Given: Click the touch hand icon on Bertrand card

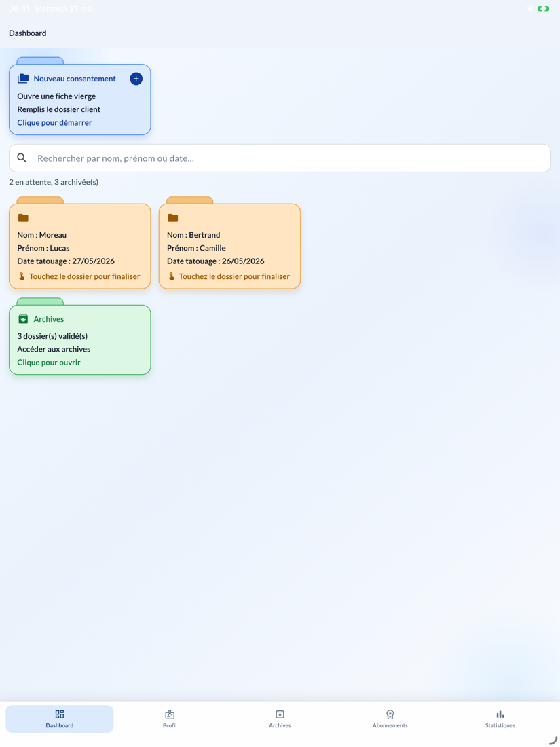Looking at the screenshot, I should [x=172, y=276].
